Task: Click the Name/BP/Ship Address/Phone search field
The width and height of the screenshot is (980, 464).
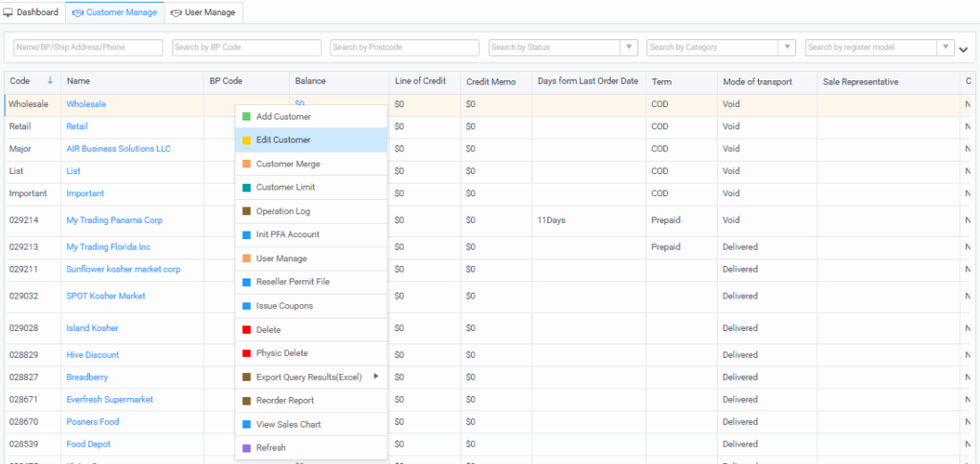Action: pos(88,47)
